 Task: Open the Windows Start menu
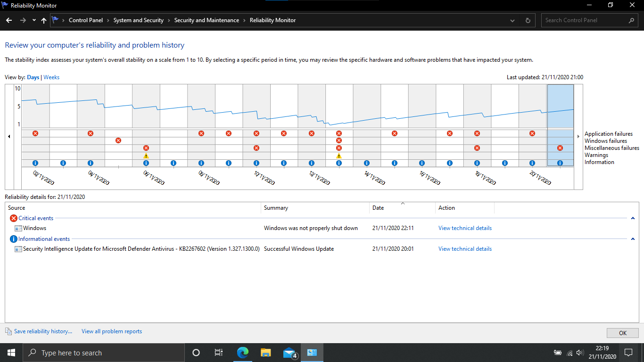tap(11, 353)
